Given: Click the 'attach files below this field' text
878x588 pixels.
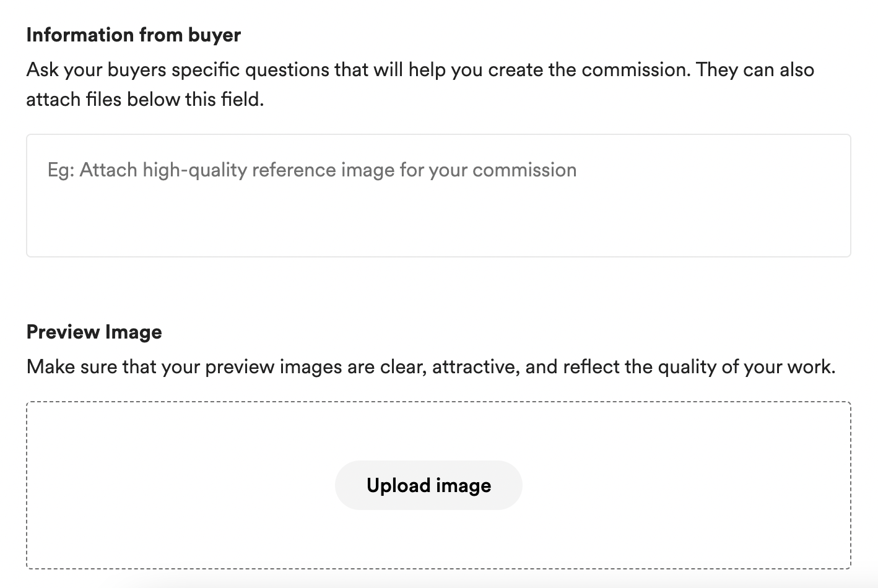Looking at the screenshot, I should [x=145, y=99].
